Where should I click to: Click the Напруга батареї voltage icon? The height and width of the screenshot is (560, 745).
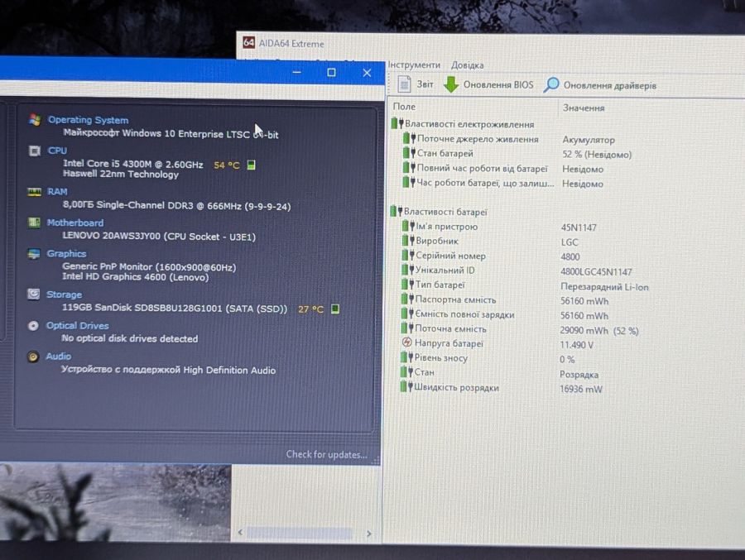(x=406, y=342)
